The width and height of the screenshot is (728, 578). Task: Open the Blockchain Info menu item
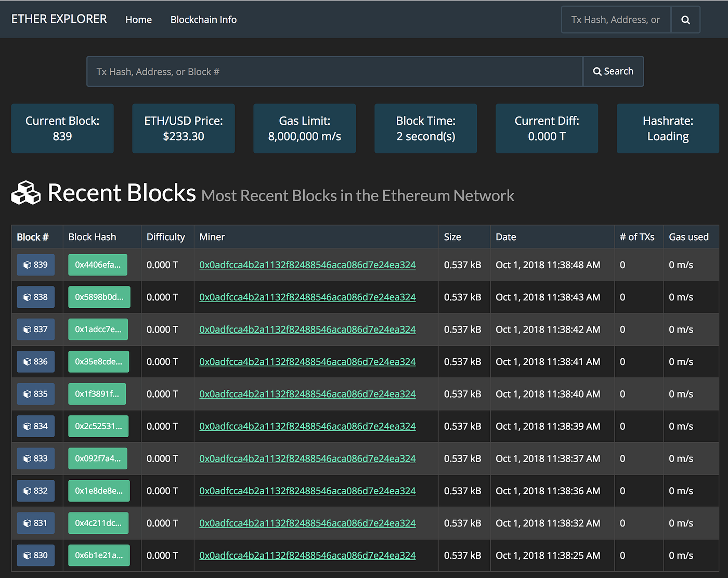[203, 20]
